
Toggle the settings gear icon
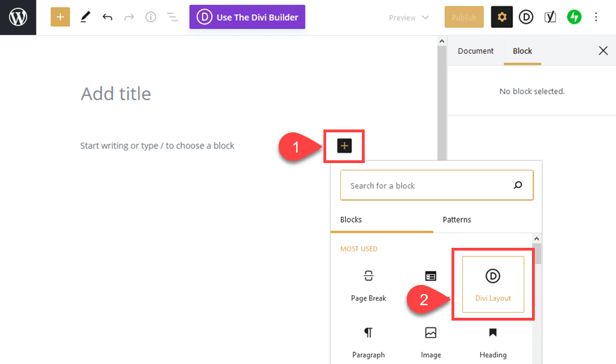(x=502, y=17)
